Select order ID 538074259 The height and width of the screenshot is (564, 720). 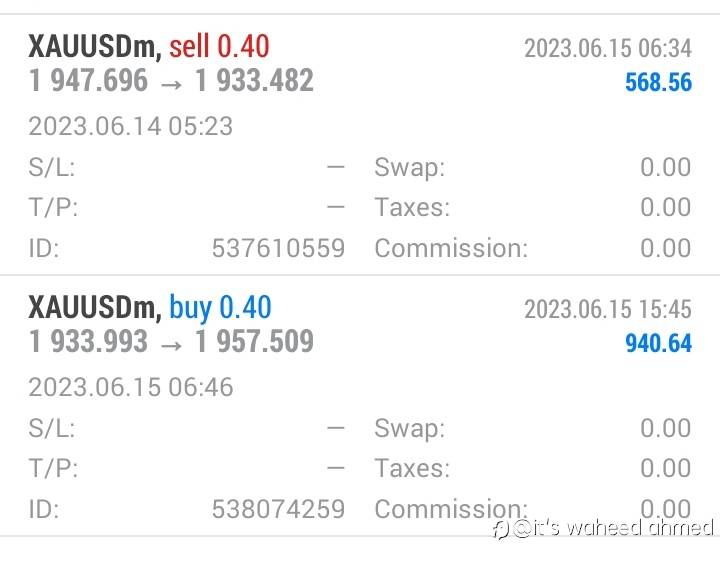coord(278,509)
